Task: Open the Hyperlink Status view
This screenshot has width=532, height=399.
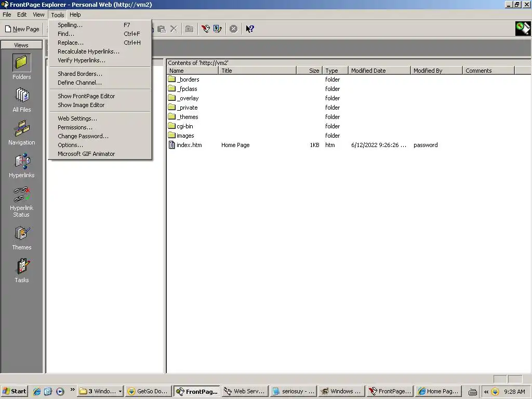Action: click(21, 202)
